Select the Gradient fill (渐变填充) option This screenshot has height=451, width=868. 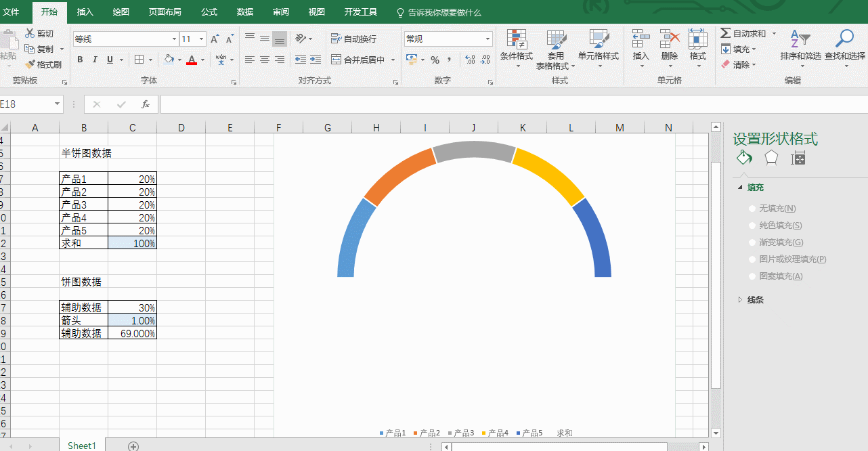(x=752, y=242)
